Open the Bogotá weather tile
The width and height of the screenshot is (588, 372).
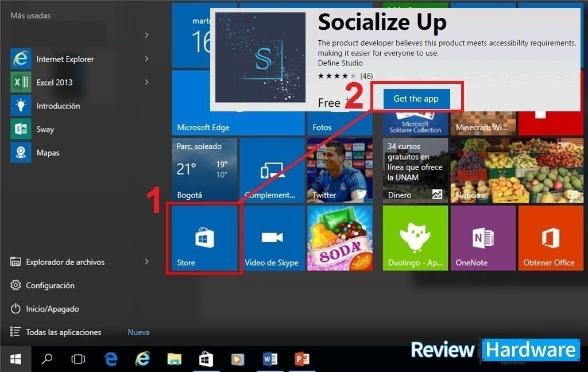coord(204,170)
